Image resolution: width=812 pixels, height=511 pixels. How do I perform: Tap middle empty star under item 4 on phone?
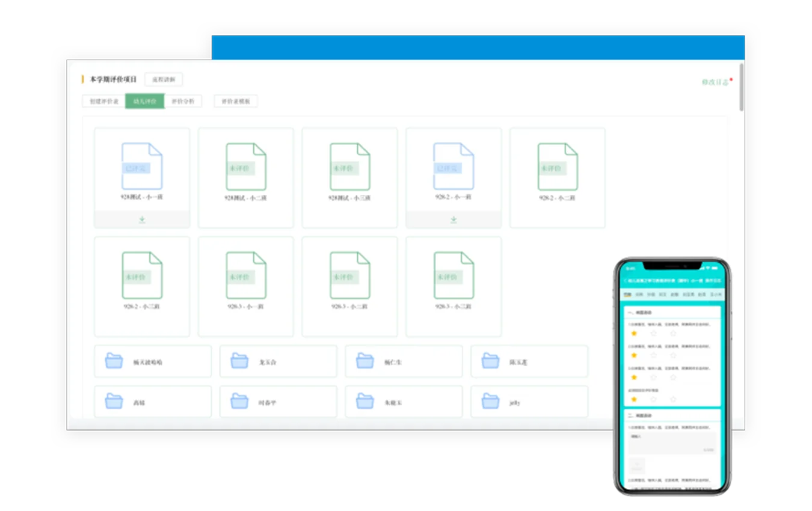[653, 399]
